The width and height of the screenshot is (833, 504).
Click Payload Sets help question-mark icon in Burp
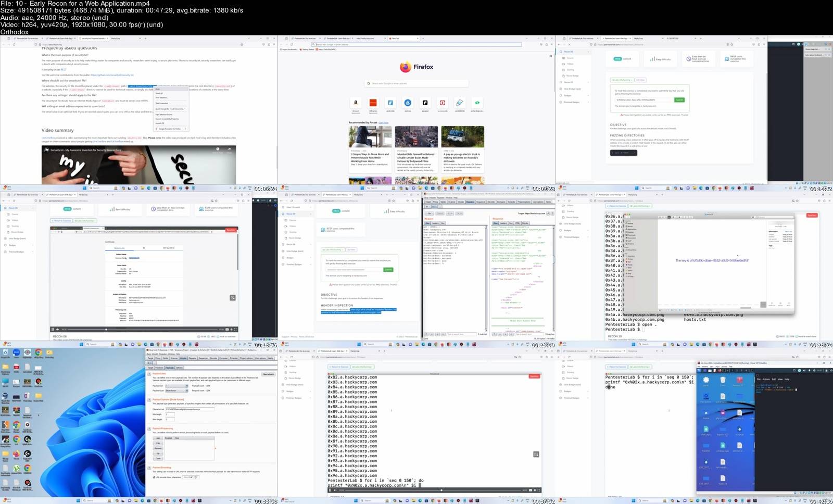pos(149,374)
